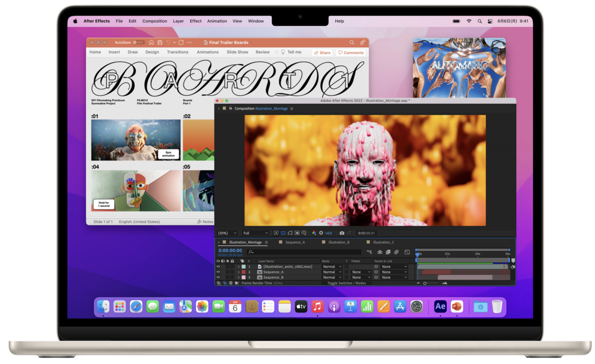Open the composition mini-flowchart icon
The height and width of the screenshot is (364, 595).
pyautogui.click(x=369, y=252)
